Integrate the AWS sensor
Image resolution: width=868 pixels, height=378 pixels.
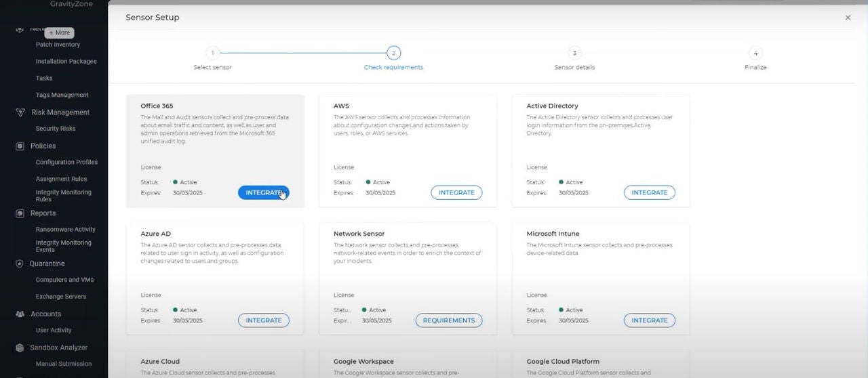pos(456,192)
